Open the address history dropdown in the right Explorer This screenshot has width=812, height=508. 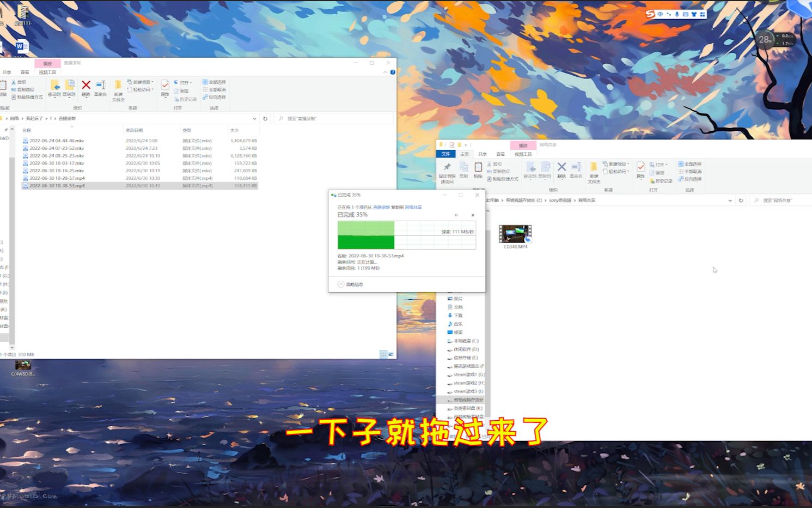[730, 201]
